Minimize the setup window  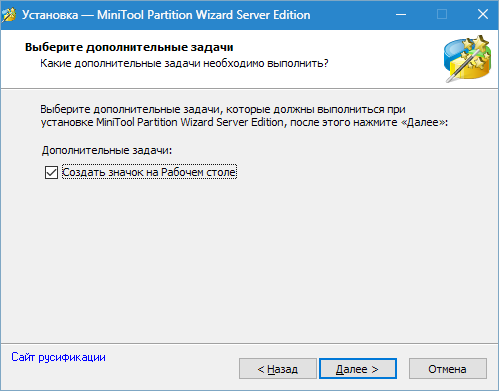[401, 15]
